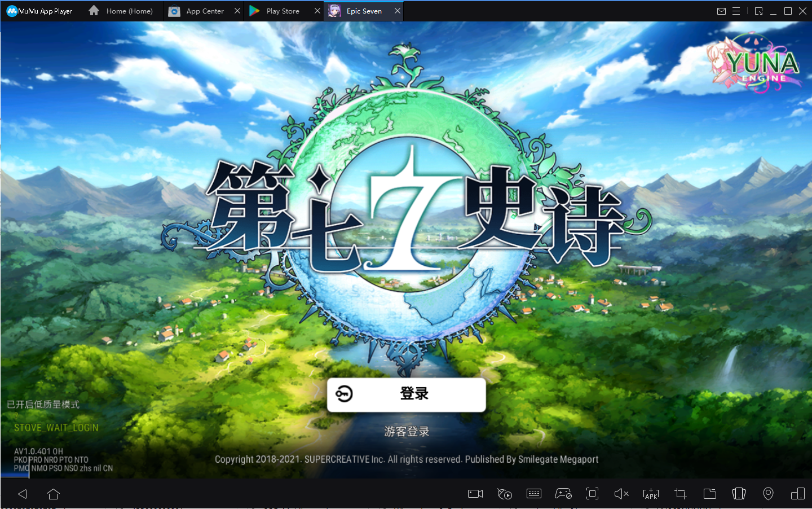
Task: Click the SUPERCREATIVE copyright text
Action: click(407, 459)
